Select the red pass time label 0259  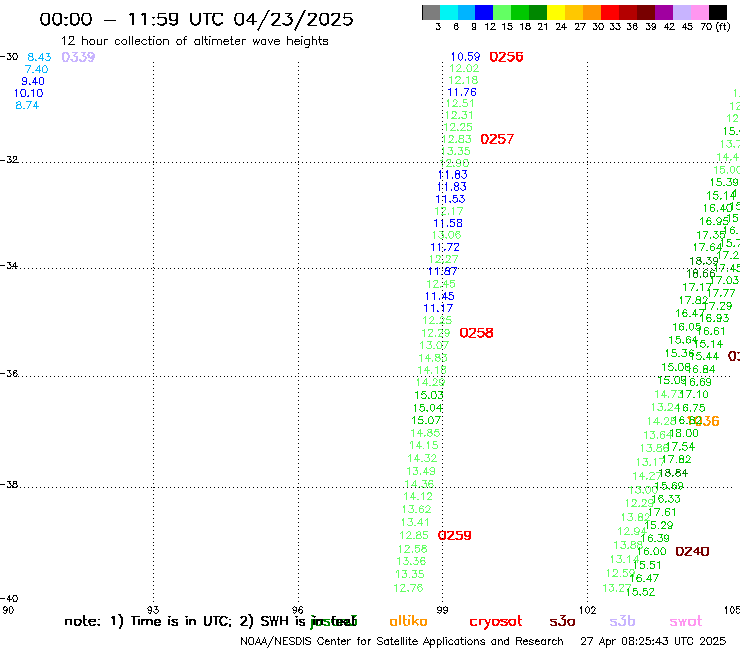click(x=454, y=536)
